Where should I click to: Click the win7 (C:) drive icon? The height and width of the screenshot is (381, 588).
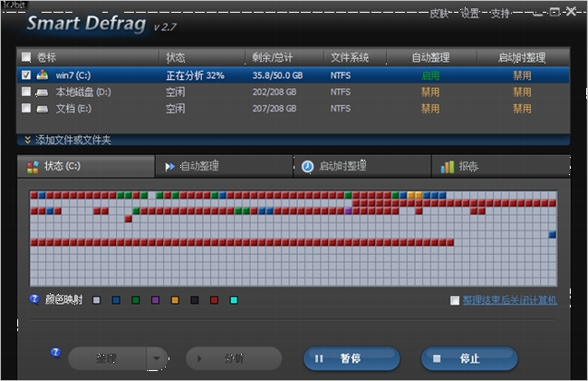tap(42, 74)
